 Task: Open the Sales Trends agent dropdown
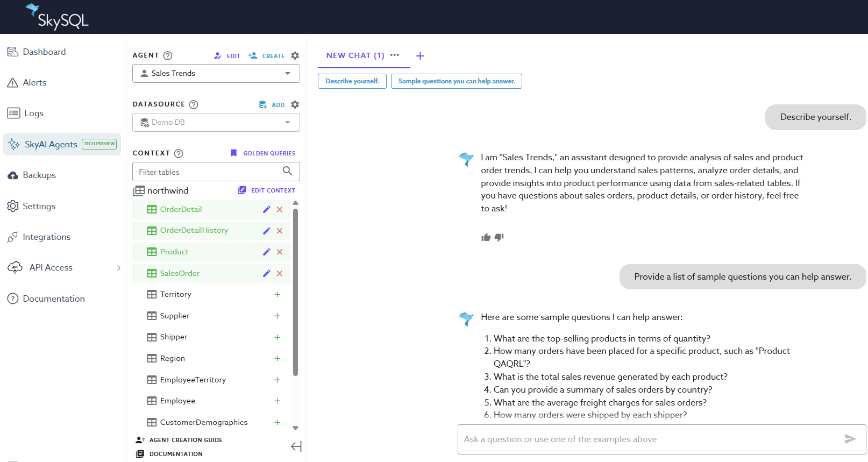[x=216, y=73]
